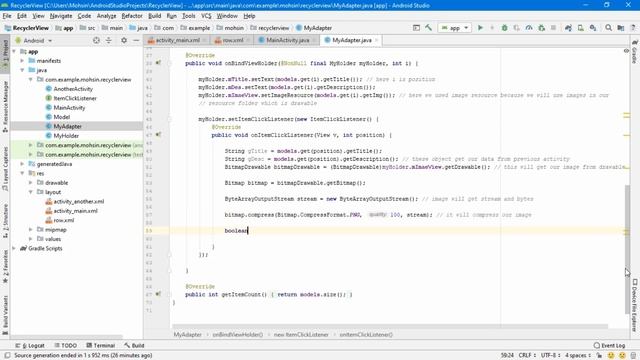Toggle the Gradle right side panel
Screen dimensions: 640x360
(635, 51)
